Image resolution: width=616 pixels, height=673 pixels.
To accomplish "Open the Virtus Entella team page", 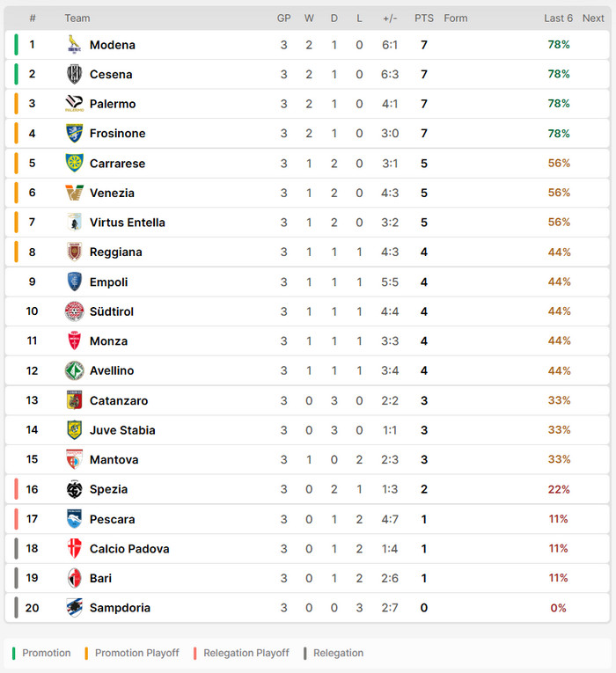I will pos(127,223).
